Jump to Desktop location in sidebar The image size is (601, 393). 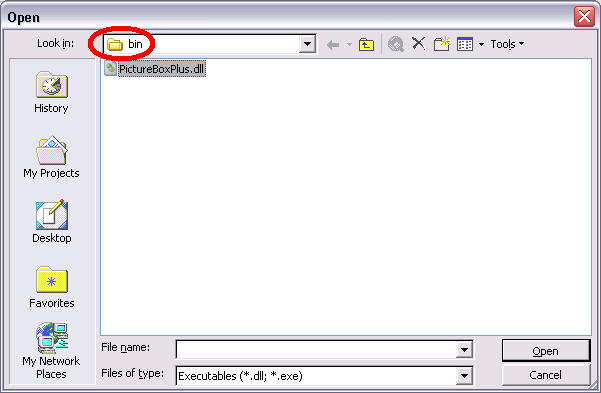[x=51, y=222]
